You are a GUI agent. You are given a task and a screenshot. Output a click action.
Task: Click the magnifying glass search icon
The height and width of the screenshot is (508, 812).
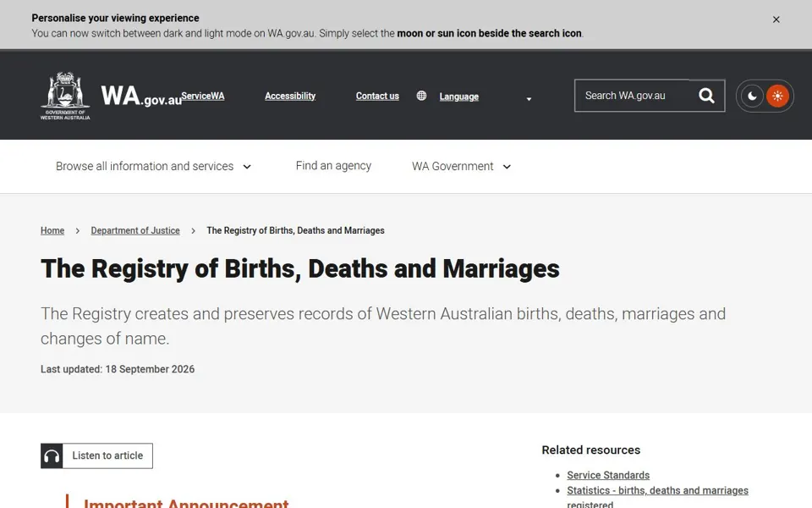point(706,96)
